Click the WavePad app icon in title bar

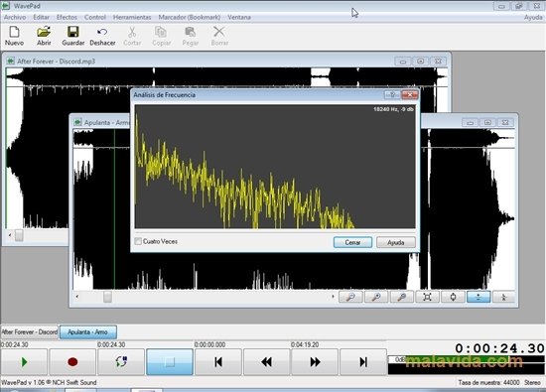click(6, 6)
